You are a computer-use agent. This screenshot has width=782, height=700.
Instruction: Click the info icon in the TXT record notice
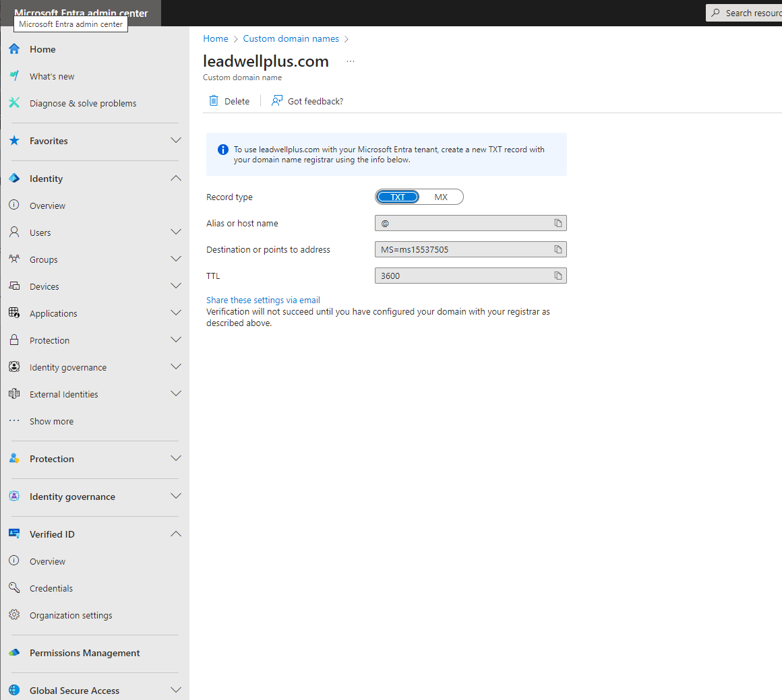tap(223, 149)
